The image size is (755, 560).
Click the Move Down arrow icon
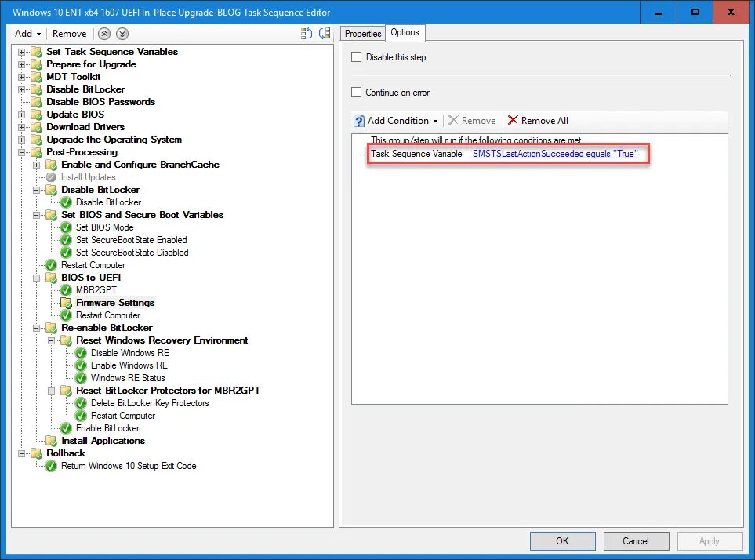[122, 34]
